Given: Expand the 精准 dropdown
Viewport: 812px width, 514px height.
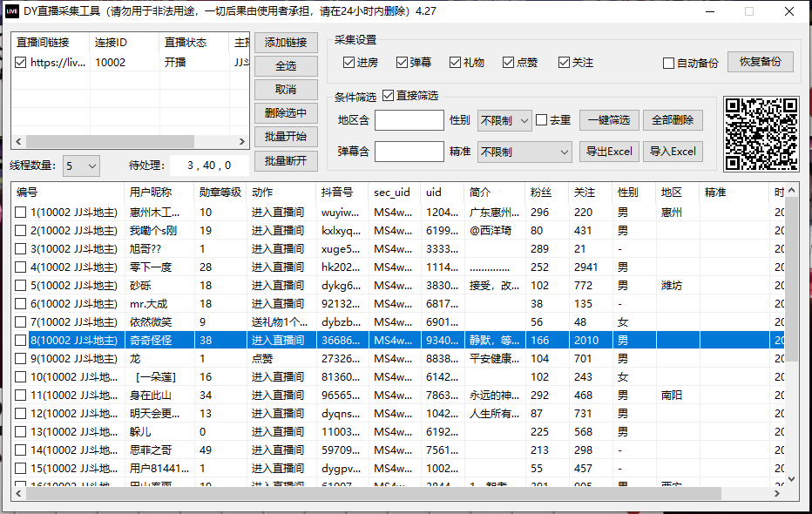Looking at the screenshot, I should pos(524,152).
